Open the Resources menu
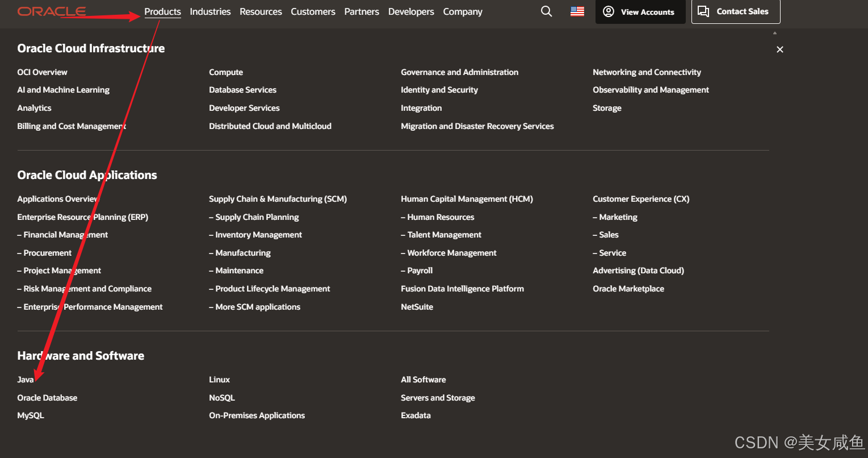 click(x=261, y=11)
